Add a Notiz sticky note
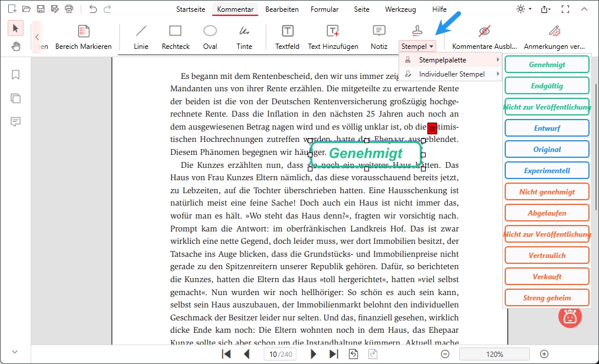The image size is (599, 364). [379, 37]
